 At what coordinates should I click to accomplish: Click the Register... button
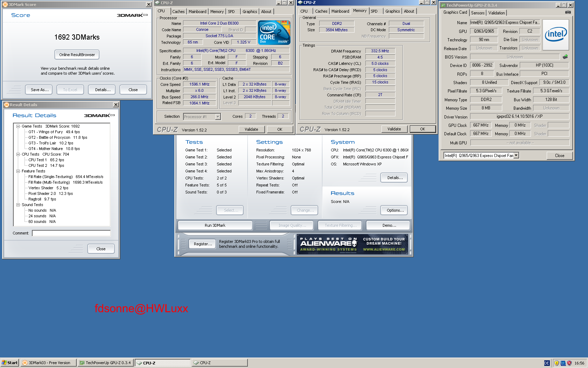(203, 244)
